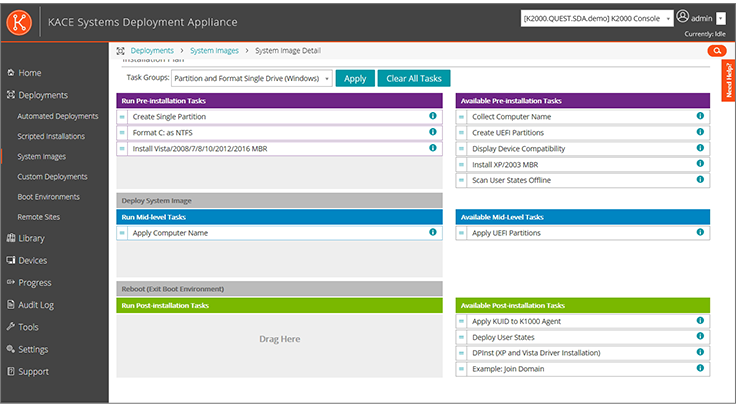Grab the handle of Apply Computer Name
This screenshot has height=406, width=736.
122,233
